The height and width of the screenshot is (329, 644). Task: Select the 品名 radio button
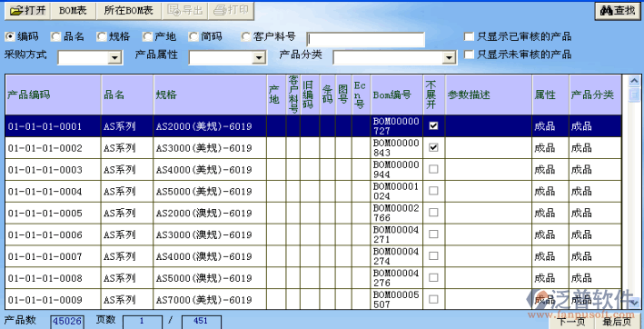click(x=55, y=36)
